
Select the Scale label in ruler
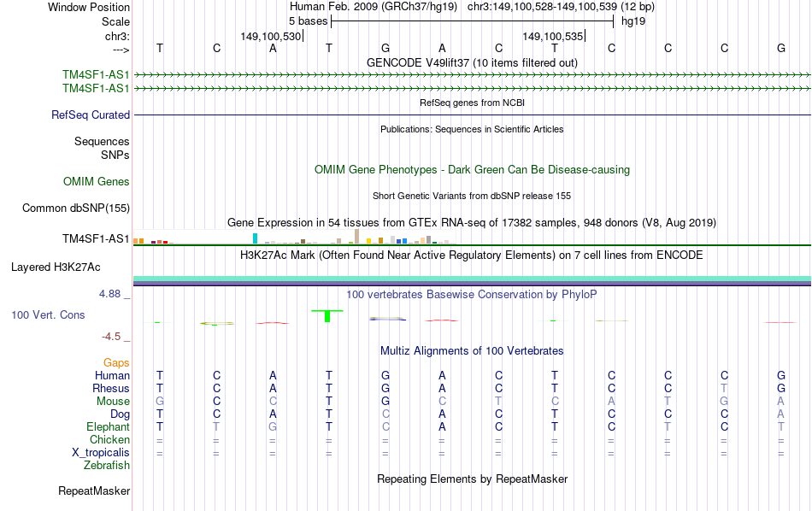(x=115, y=21)
